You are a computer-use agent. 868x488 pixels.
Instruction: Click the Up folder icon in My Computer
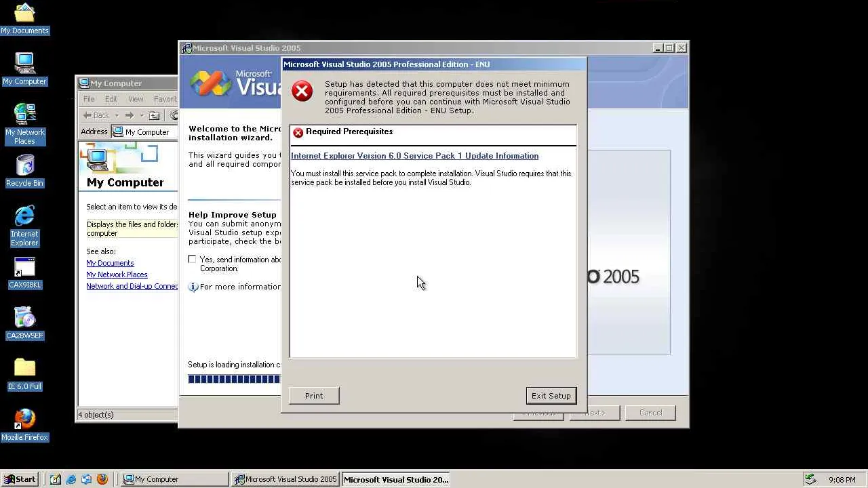click(x=155, y=115)
